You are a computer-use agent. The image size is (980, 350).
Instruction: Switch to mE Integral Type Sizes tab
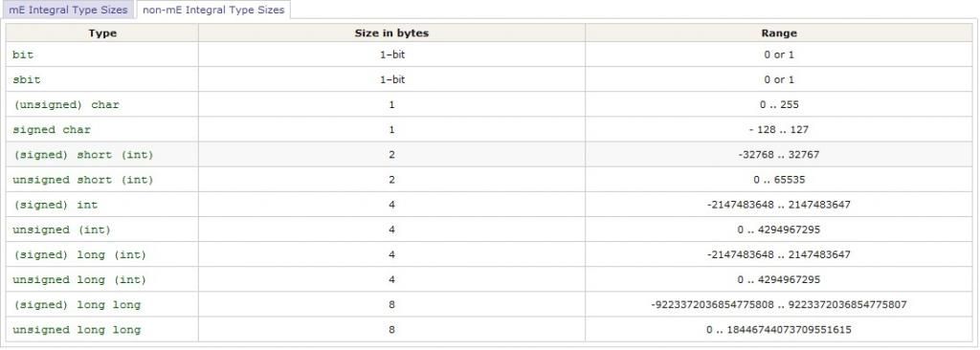point(68,10)
